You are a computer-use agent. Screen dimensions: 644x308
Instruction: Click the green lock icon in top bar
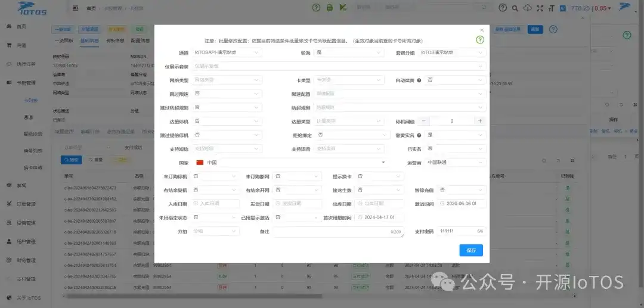coord(329,7)
